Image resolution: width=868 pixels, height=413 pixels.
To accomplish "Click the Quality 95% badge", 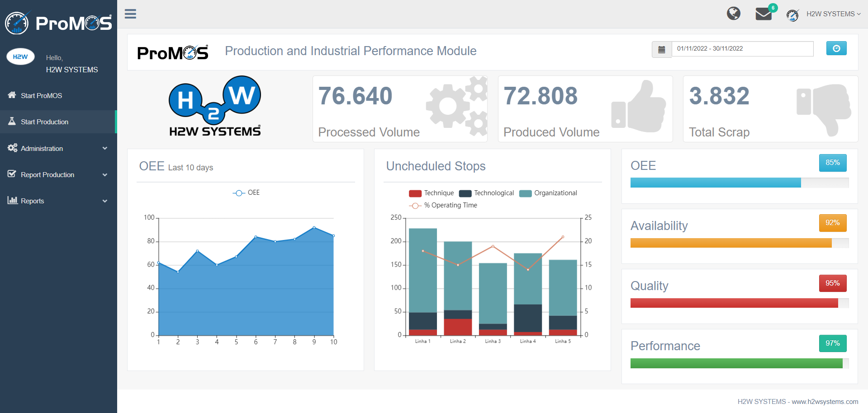I will click(833, 283).
